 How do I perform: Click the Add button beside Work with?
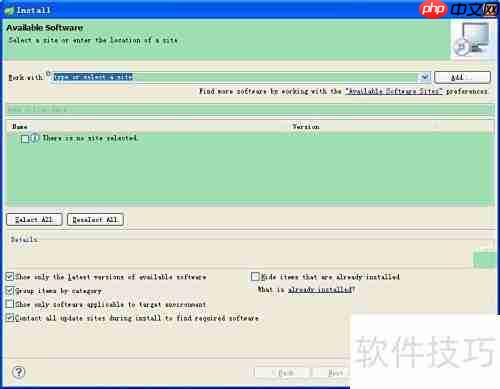pos(462,77)
